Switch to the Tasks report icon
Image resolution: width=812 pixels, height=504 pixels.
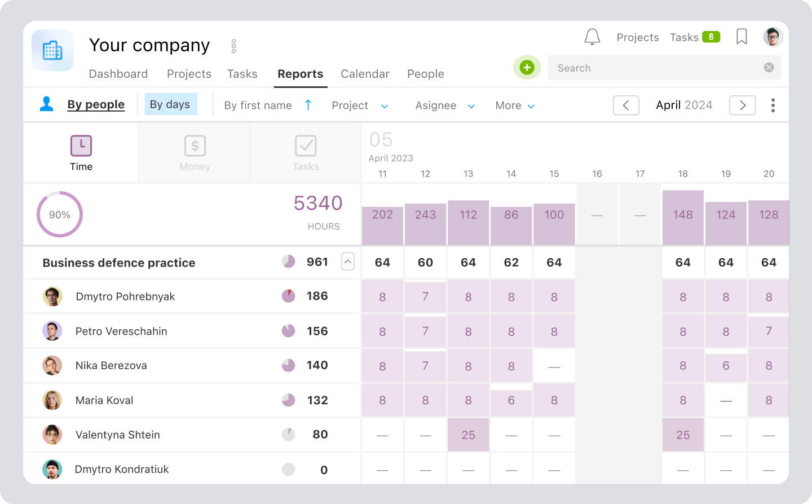(x=305, y=145)
